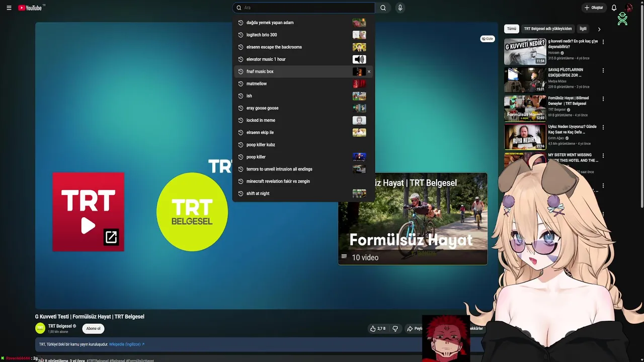Remove 'fnaf music box' suggestion with X
644x362 pixels.
click(x=369, y=71)
